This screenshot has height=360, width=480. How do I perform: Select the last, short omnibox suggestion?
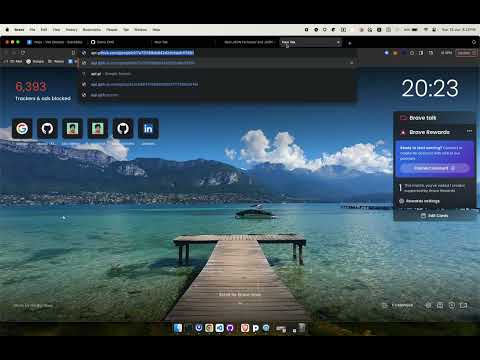pos(217,95)
